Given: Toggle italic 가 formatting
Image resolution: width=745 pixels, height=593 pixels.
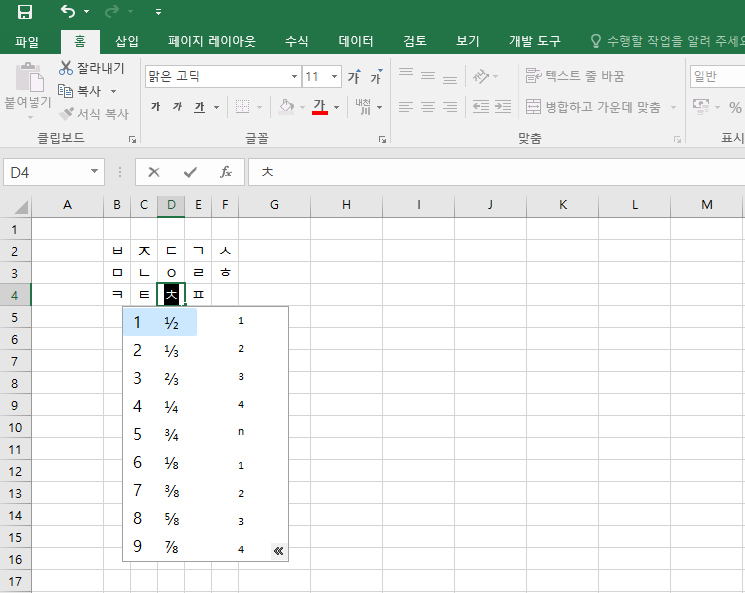Looking at the screenshot, I should coord(177,106).
